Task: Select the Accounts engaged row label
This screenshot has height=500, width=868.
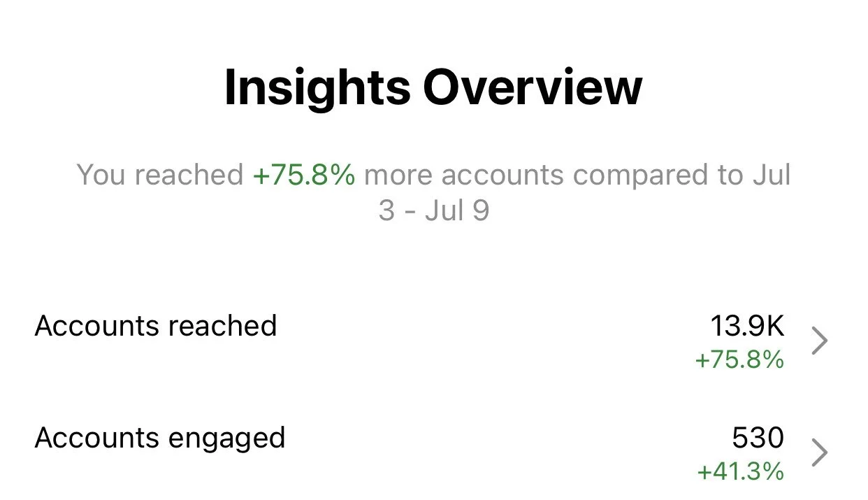Action: pyautogui.click(x=160, y=438)
